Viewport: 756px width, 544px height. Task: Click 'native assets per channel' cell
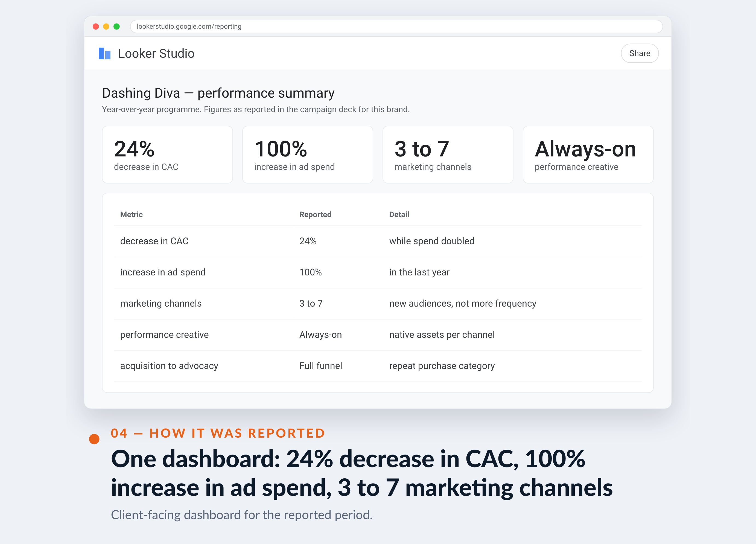coord(442,334)
